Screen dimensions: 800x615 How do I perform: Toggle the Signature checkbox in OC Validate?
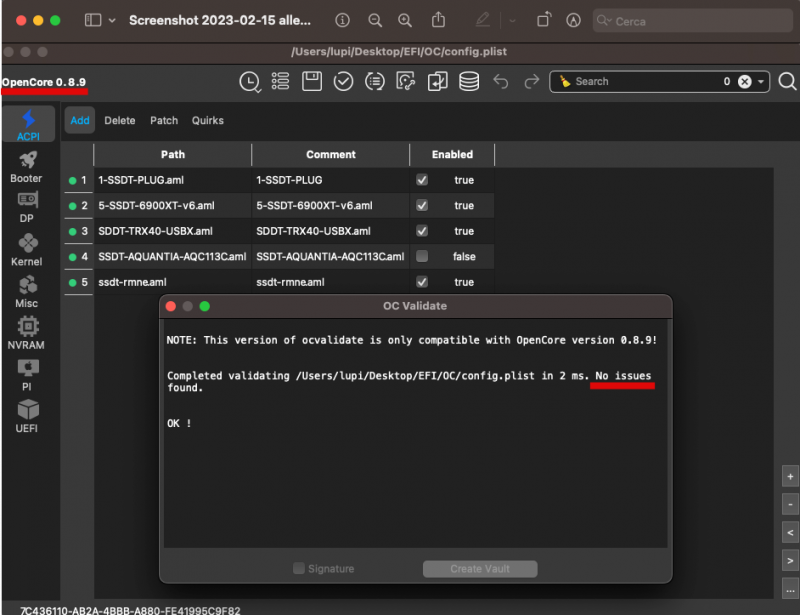(x=298, y=567)
